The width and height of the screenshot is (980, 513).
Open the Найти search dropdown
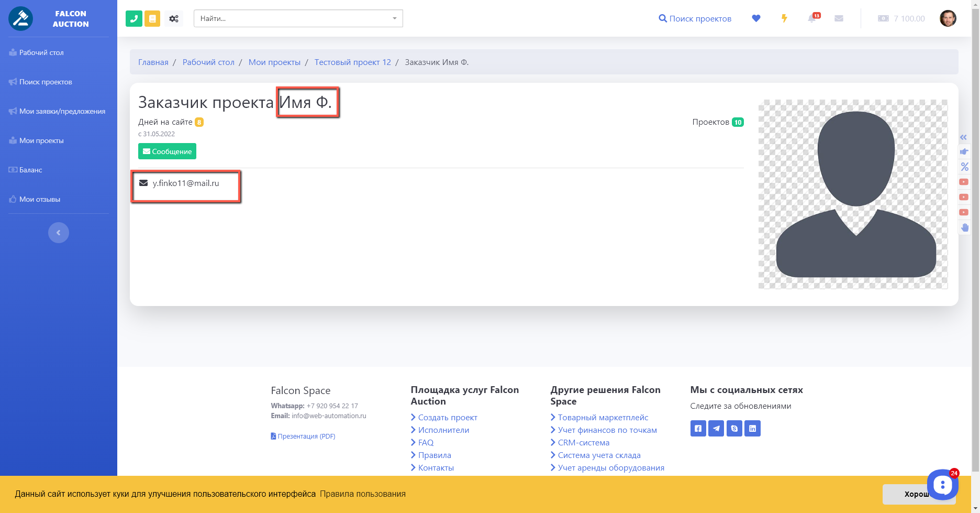click(298, 18)
